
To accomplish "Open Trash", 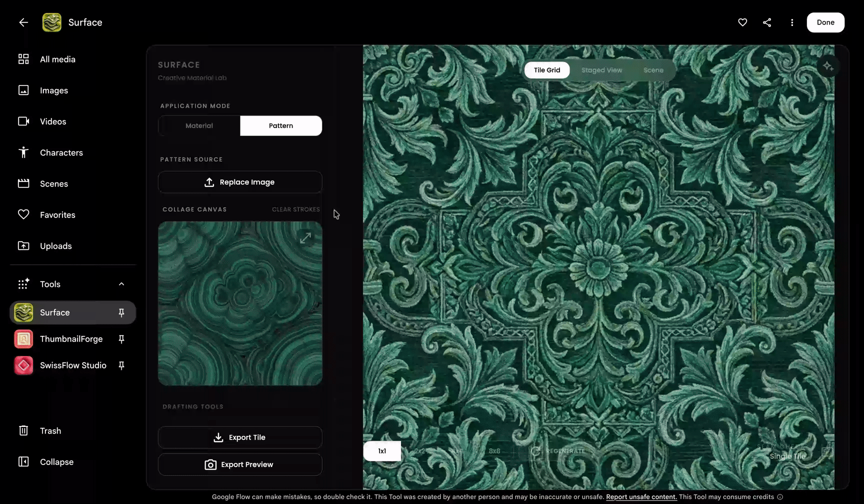I will pos(73,431).
